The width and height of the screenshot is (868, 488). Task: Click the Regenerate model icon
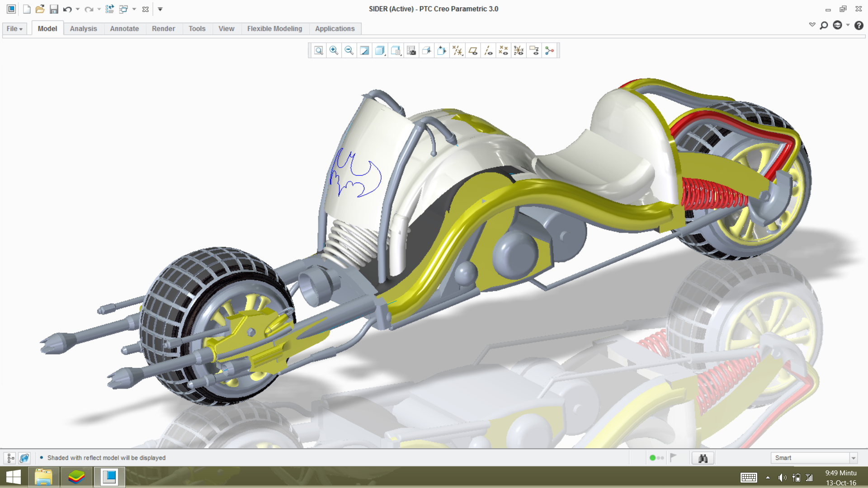click(109, 9)
